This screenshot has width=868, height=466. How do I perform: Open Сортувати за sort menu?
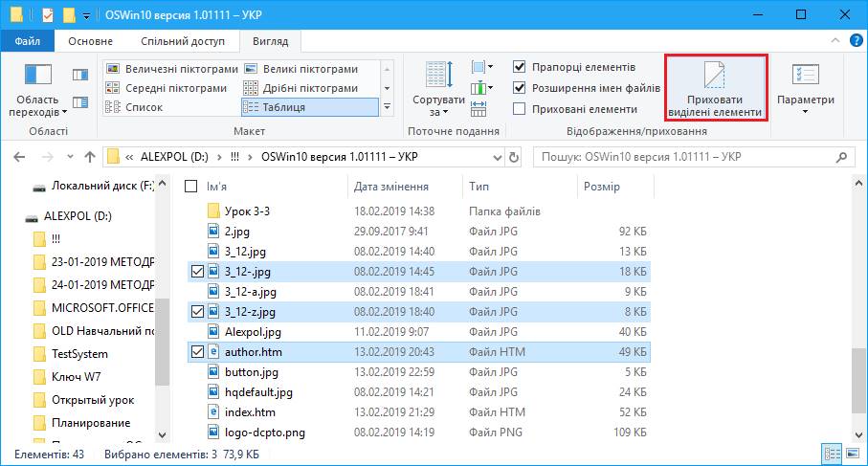click(x=438, y=89)
